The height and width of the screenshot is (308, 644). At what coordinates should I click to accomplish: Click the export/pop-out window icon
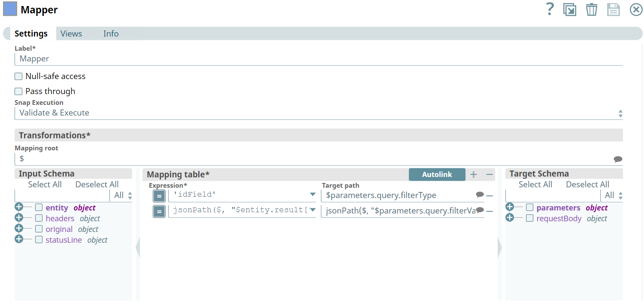click(570, 9)
